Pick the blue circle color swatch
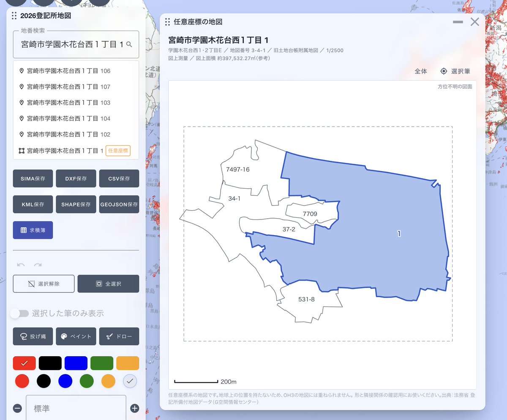507x420 pixels. 65,381
